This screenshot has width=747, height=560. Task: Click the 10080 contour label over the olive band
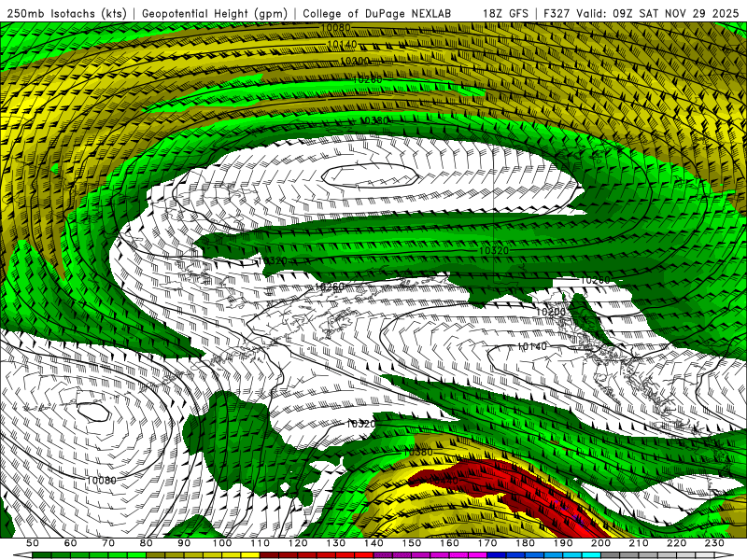[335, 28]
